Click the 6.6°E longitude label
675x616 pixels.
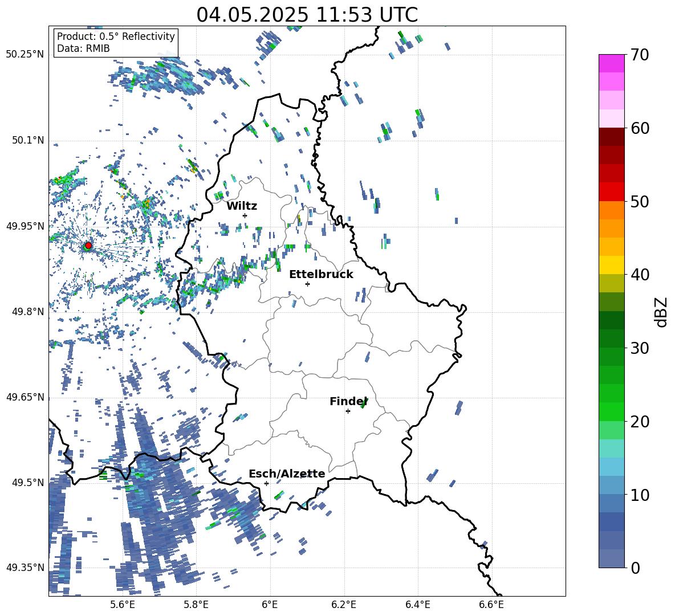(x=491, y=605)
